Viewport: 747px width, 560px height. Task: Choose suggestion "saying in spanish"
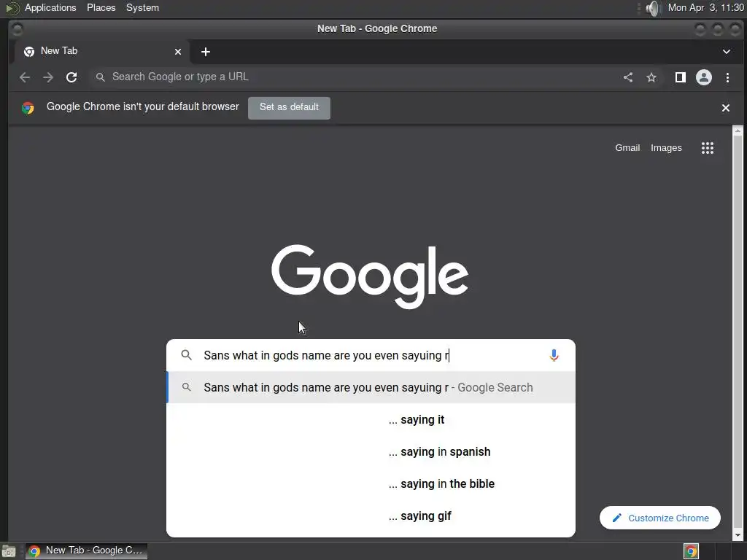(371, 451)
